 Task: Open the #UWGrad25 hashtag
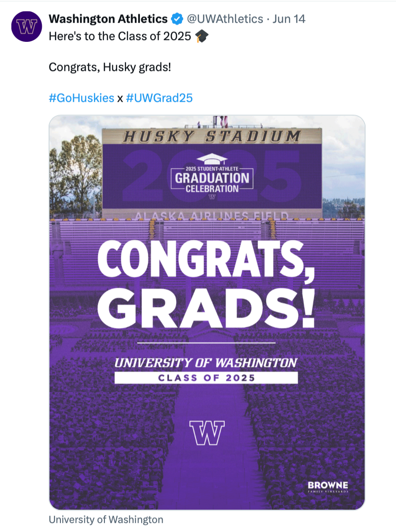[x=159, y=98]
